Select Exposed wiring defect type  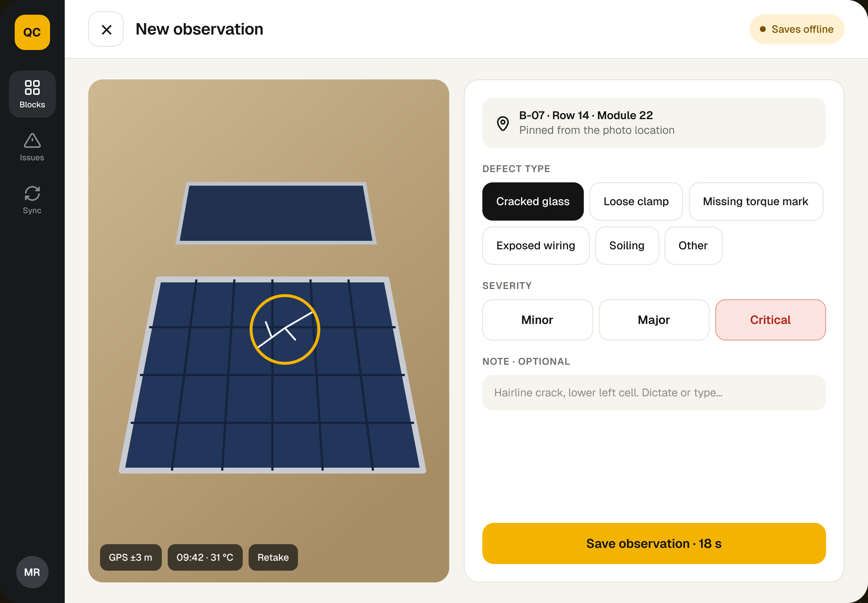point(536,246)
